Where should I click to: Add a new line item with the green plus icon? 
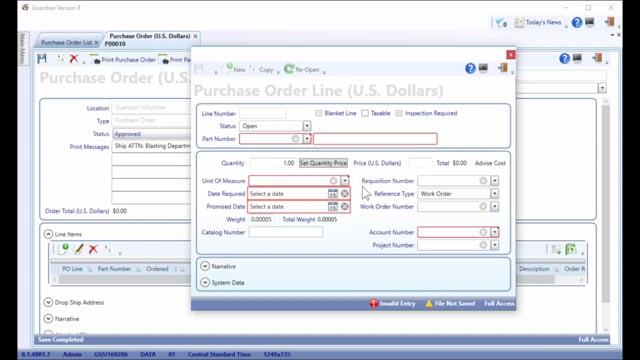coord(63,249)
